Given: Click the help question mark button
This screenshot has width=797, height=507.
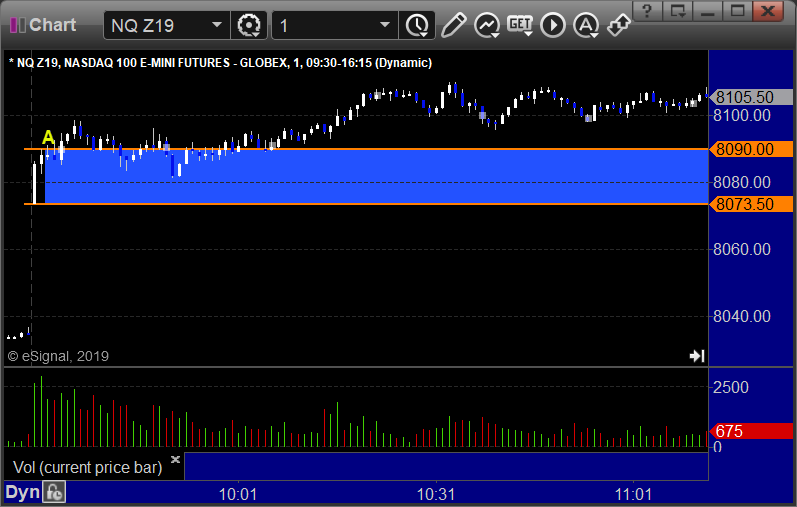Looking at the screenshot, I should (x=647, y=11).
